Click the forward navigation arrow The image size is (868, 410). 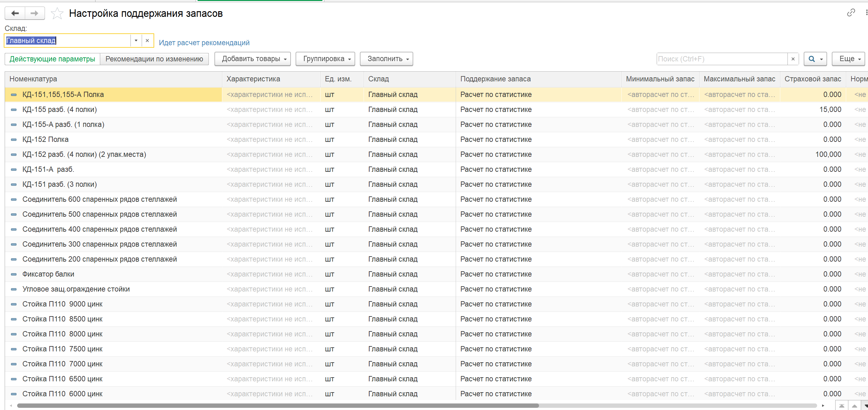pos(34,13)
